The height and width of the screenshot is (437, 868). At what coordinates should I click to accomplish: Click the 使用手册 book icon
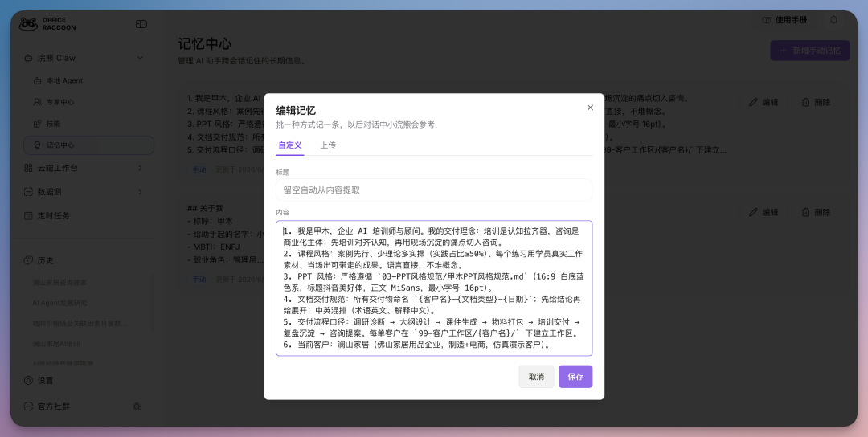pyautogui.click(x=767, y=20)
